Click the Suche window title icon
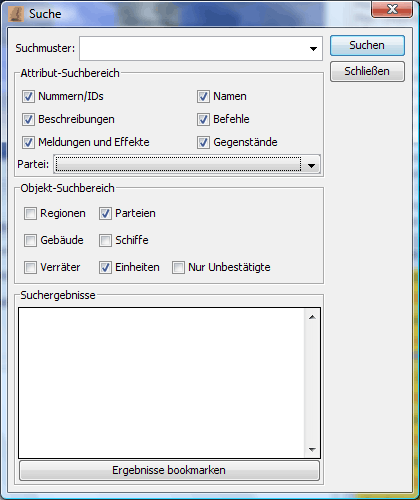This screenshot has height=500, width=420. click(x=16, y=14)
